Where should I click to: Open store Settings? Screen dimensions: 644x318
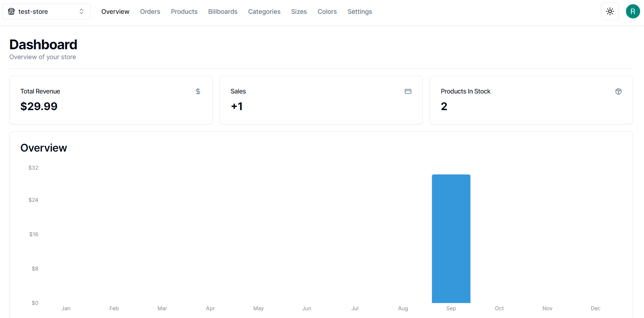point(360,12)
